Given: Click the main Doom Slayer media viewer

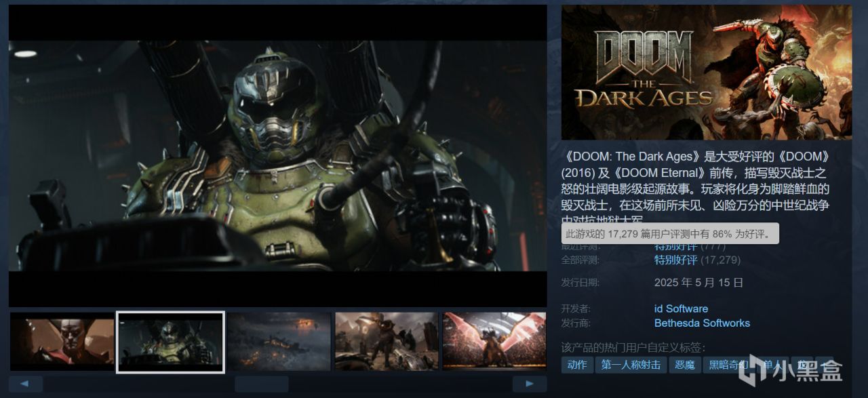Looking at the screenshot, I should coord(277,156).
